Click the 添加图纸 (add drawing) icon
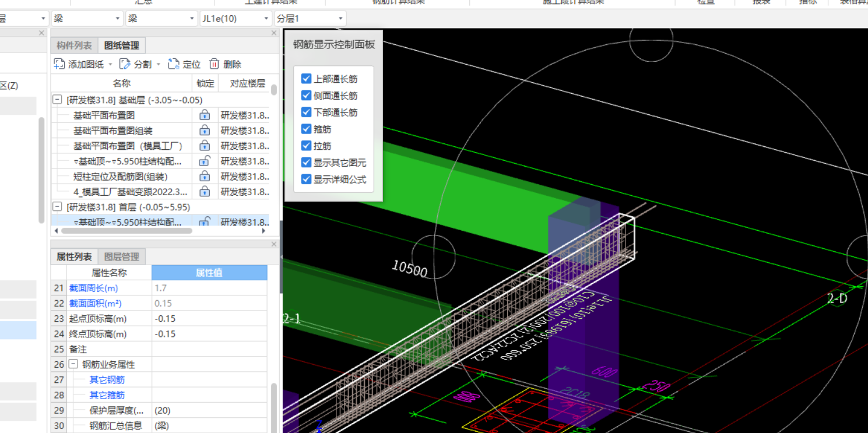The height and width of the screenshot is (433, 868). coord(59,64)
